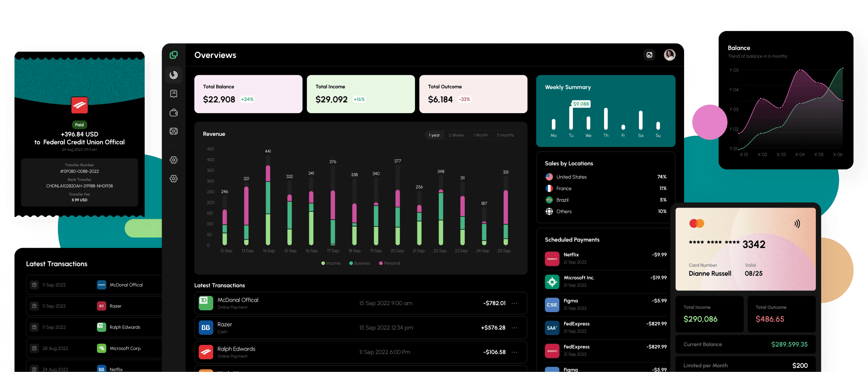This screenshot has width=868, height=372.
Task: Open the Overview dashboard sidebar icon
Action: click(x=173, y=75)
